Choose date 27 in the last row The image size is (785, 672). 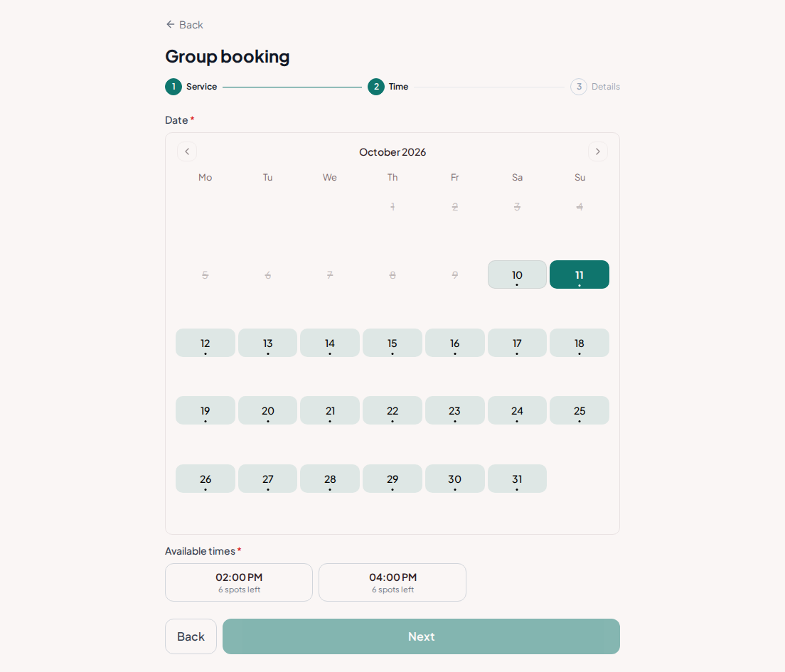[268, 479]
